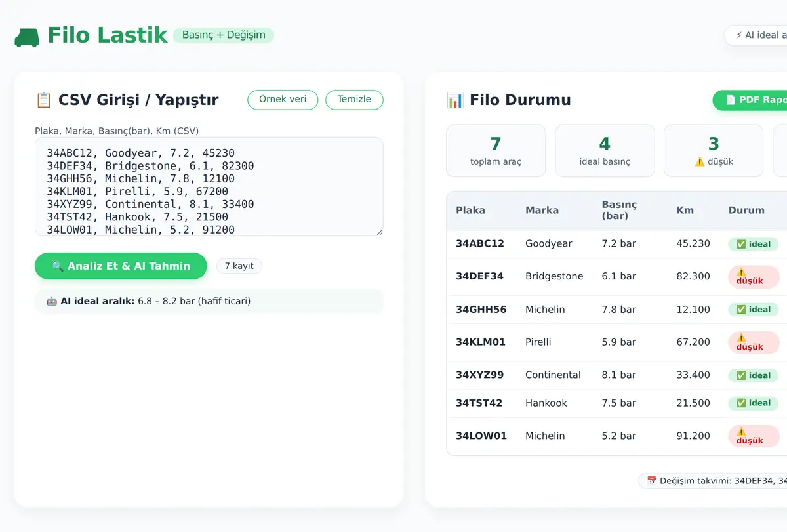Select plate 34TST42 in the table
Viewport: 787px width, 532px height.
(479, 403)
